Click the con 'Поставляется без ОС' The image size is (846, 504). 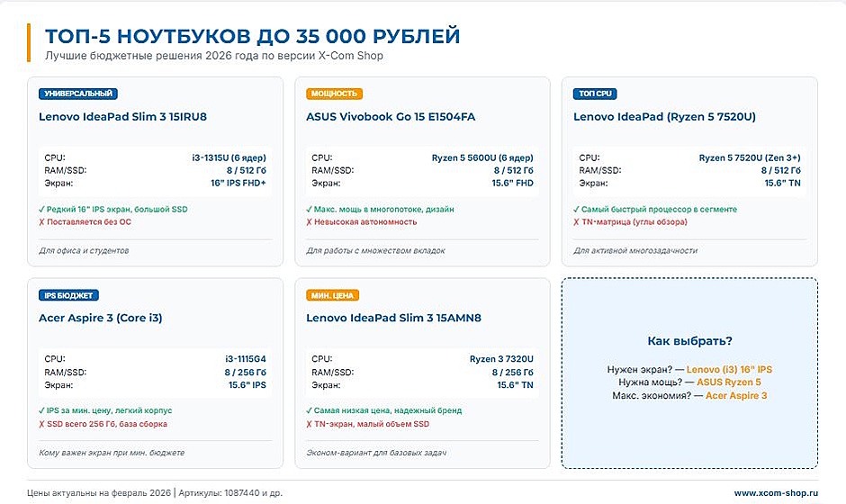point(85,221)
